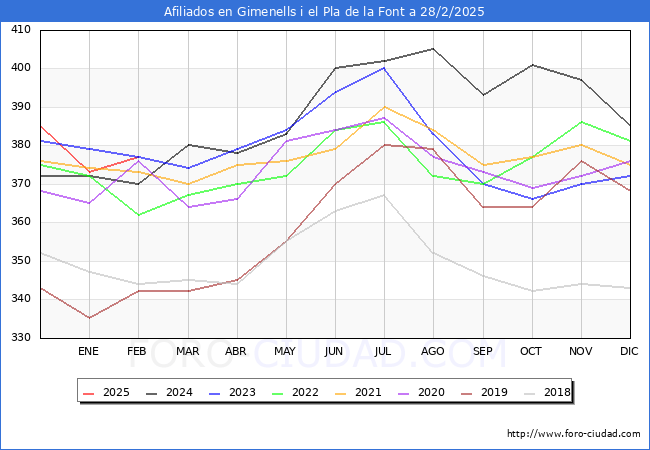Click the OCT month axis label

[x=531, y=351]
